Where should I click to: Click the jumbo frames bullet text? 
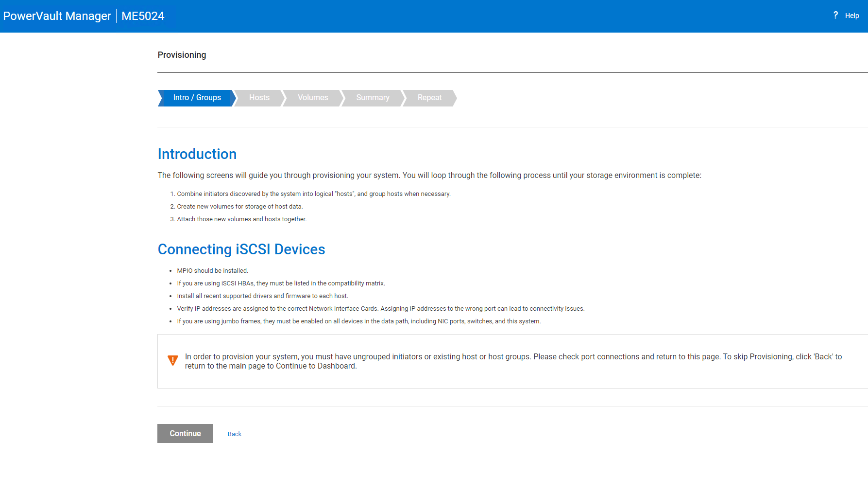click(x=358, y=321)
